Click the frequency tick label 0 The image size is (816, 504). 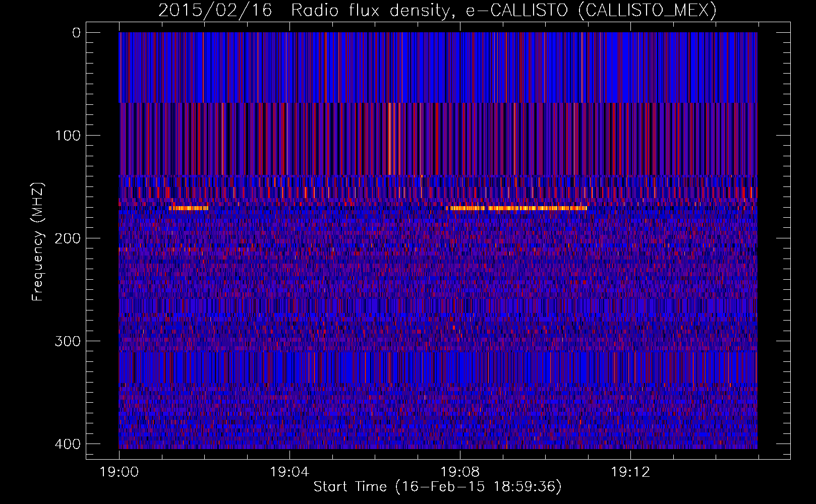click(x=76, y=33)
